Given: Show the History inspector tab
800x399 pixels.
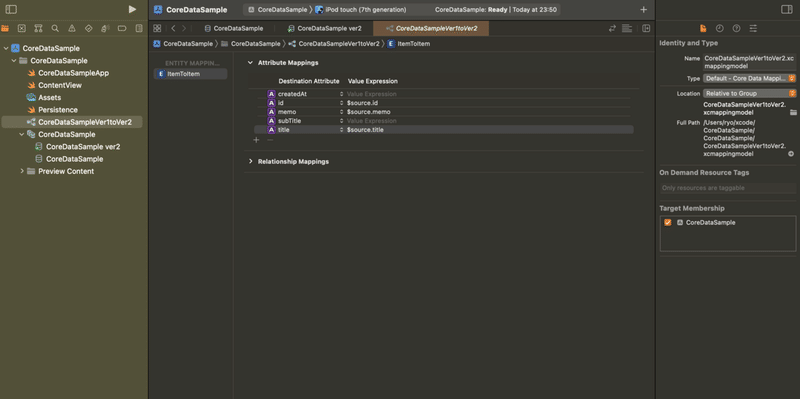Looking at the screenshot, I should pyautogui.click(x=719, y=29).
